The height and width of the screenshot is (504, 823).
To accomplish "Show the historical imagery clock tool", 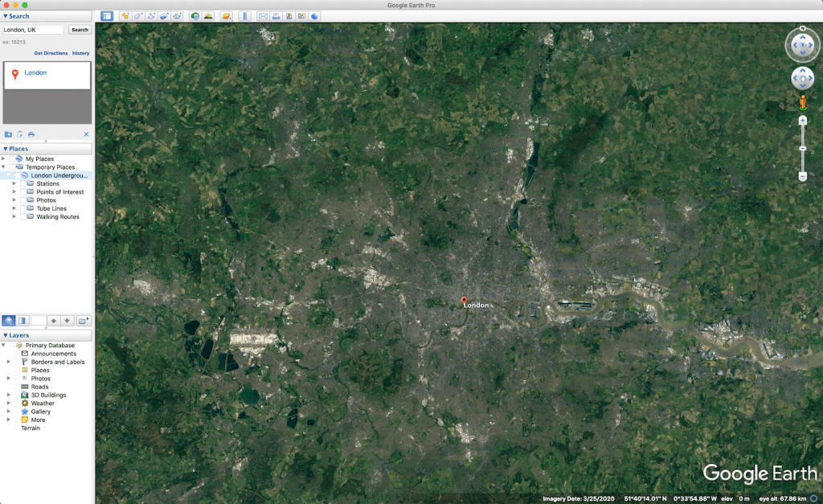I will 195,16.
